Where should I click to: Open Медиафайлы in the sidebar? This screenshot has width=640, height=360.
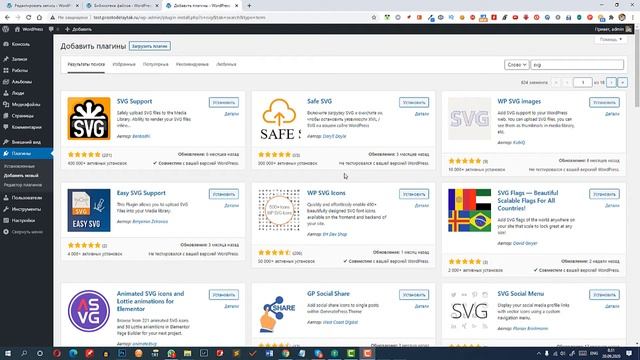pos(26,104)
